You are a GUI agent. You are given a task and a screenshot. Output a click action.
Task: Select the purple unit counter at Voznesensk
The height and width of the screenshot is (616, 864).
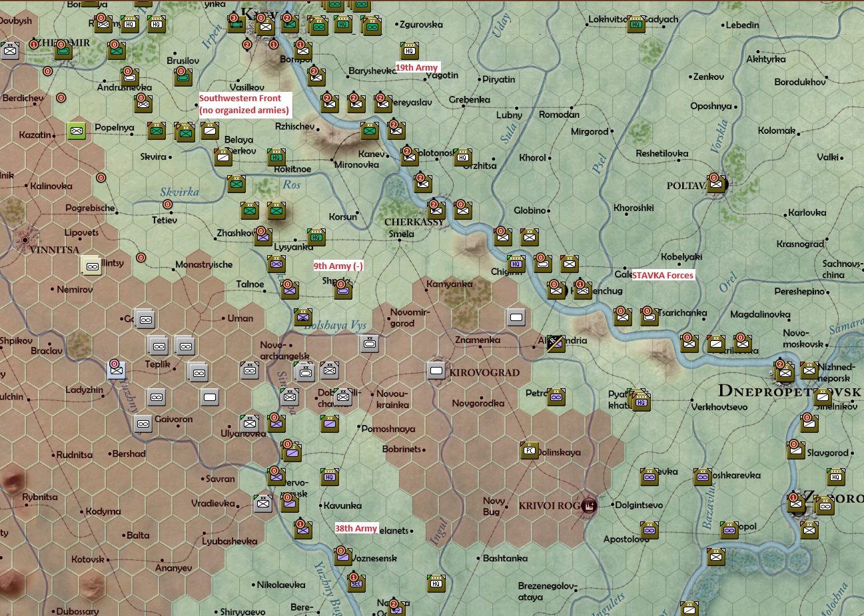(343, 557)
